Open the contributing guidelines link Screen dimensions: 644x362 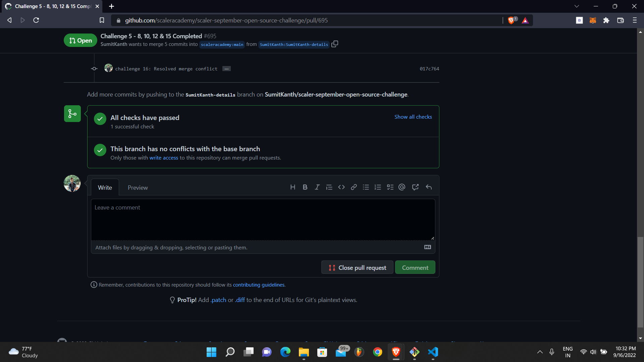tap(258, 285)
